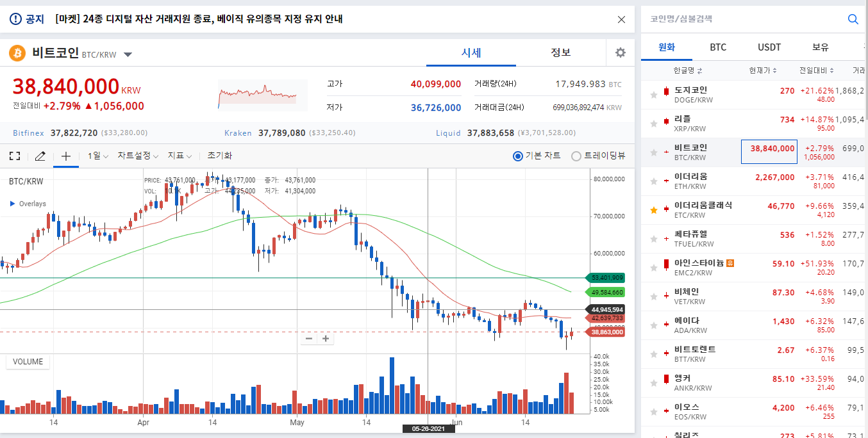Zoom in chart with plus button
This screenshot has height=438, width=868.
point(326,338)
